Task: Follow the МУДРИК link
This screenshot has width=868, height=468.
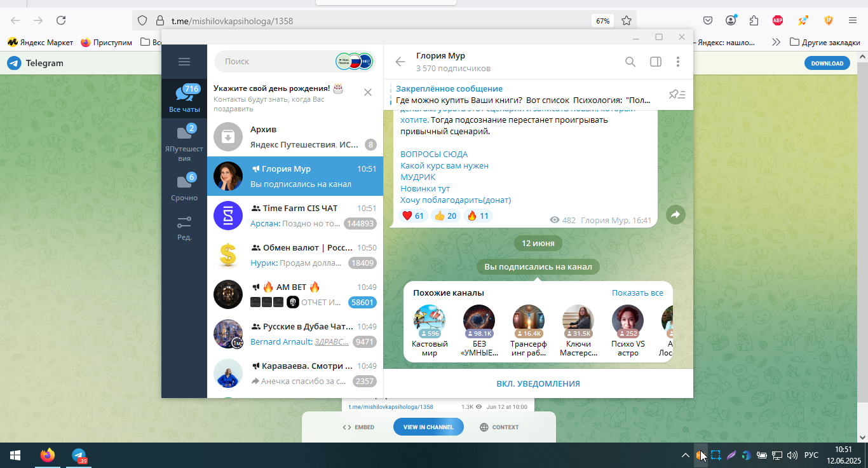Action: click(418, 177)
